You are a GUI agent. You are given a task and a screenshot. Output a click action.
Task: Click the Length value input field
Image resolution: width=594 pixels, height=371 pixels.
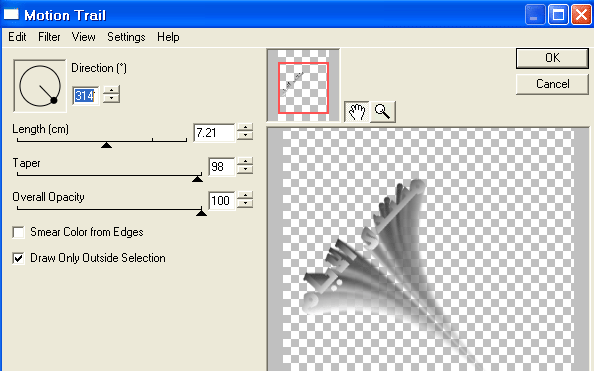[214, 133]
